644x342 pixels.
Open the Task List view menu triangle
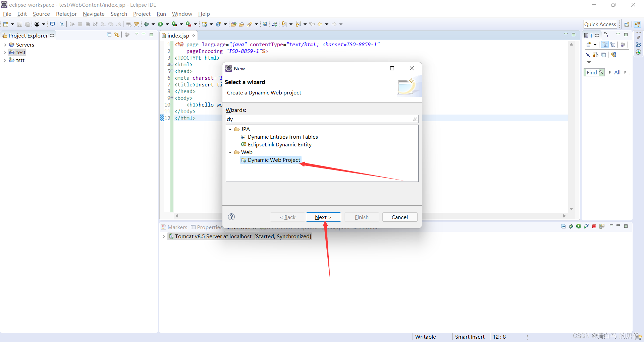tap(589, 62)
